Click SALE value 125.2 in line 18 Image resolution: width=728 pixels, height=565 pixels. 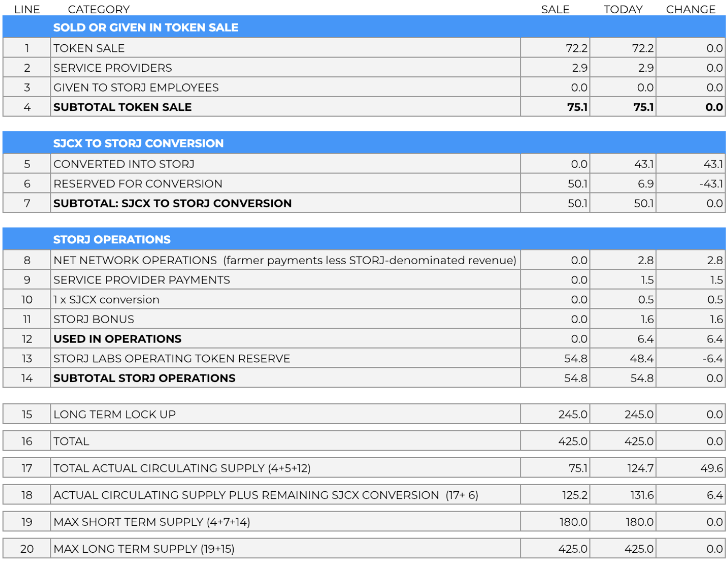pyautogui.click(x=575, y=495)
